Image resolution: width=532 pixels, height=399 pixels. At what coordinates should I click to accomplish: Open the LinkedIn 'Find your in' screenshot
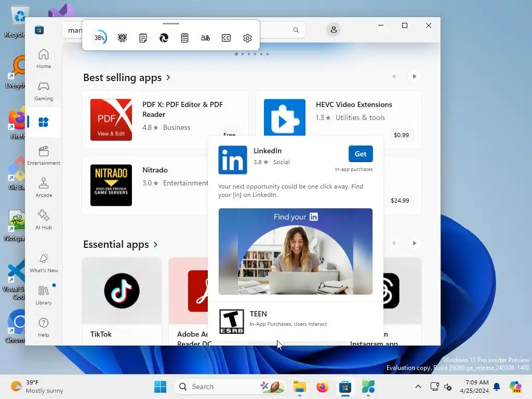(x=295, y=251)
